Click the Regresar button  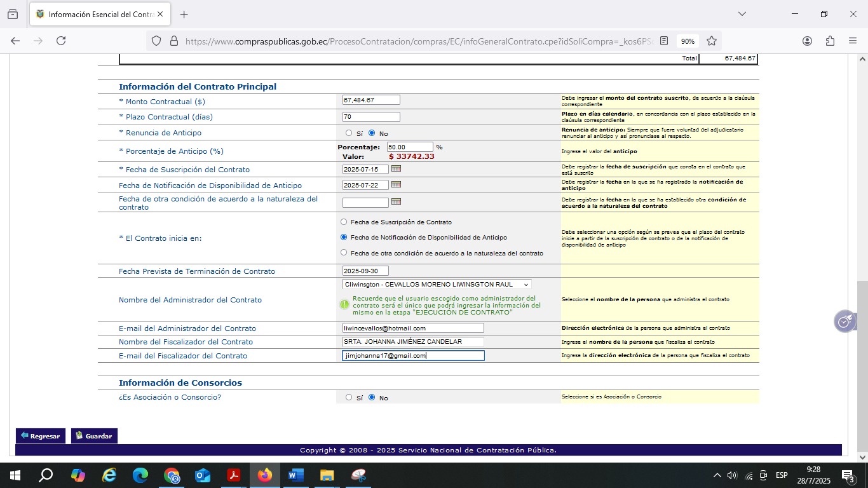[x=40, y=436]
